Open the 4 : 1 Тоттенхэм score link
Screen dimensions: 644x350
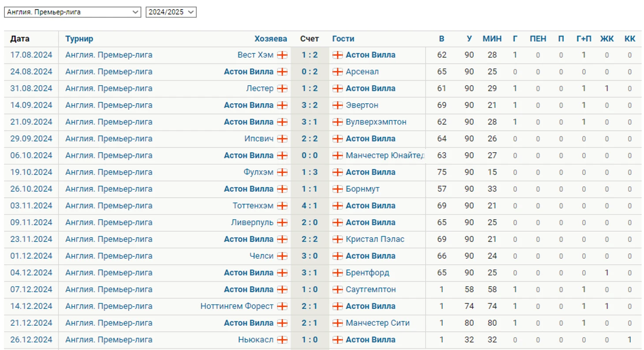pos(310,206)
